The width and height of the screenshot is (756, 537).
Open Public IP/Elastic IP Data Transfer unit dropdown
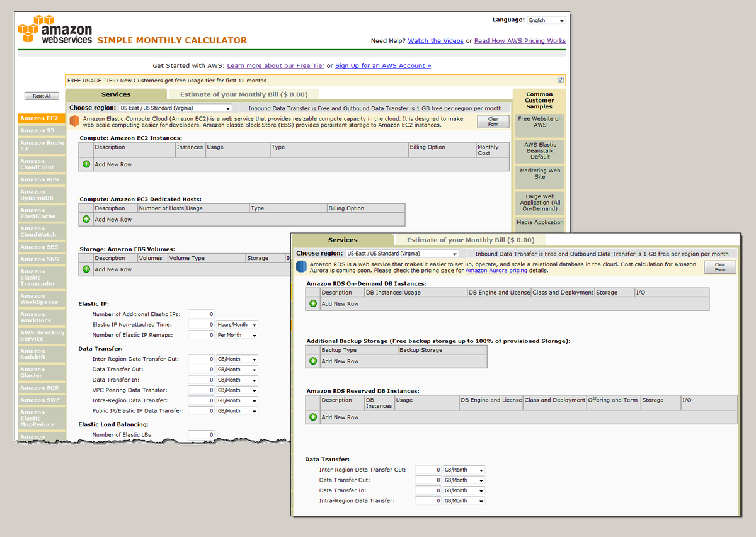(237, 411)
